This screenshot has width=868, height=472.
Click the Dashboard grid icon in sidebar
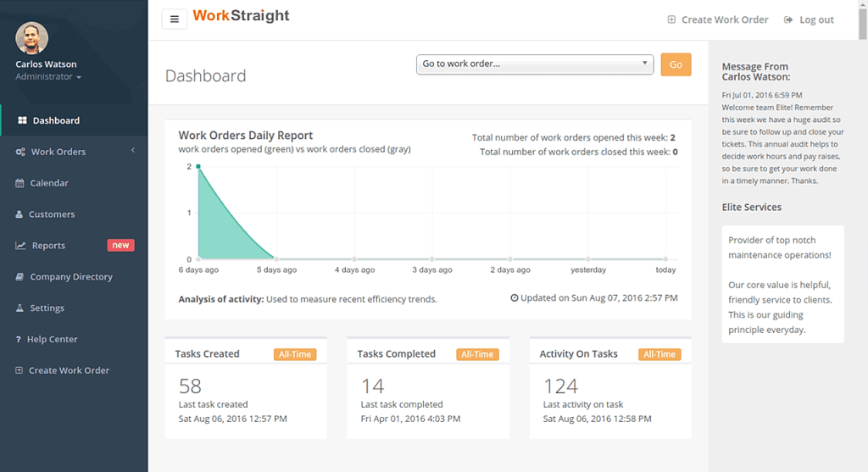pyautogui.click(x=22, y=121)
